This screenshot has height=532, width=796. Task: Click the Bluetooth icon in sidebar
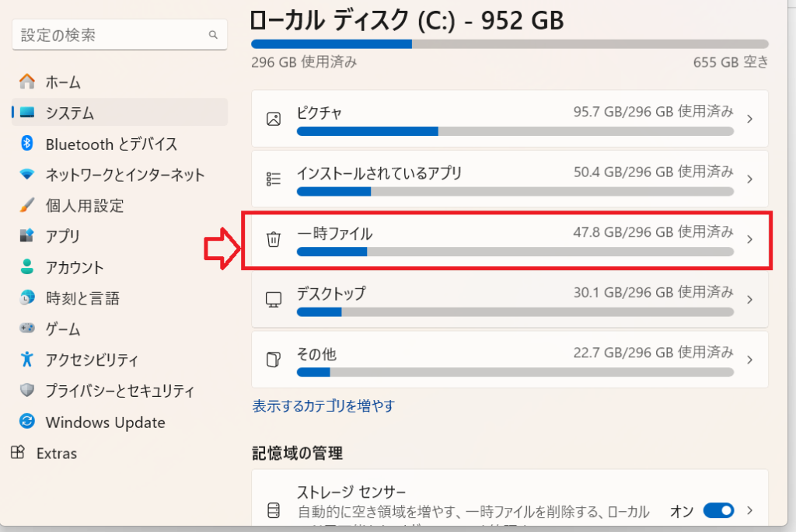[27, 144]
